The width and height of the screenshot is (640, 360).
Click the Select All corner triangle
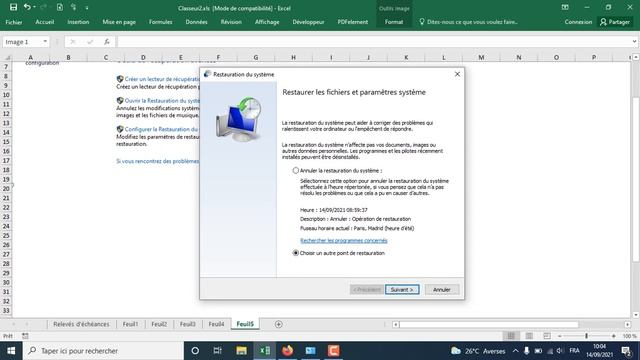tap(7, 58)
